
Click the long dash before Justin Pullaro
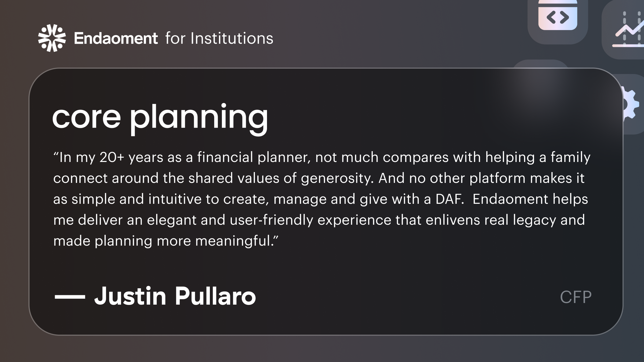[x=70, y=297]
